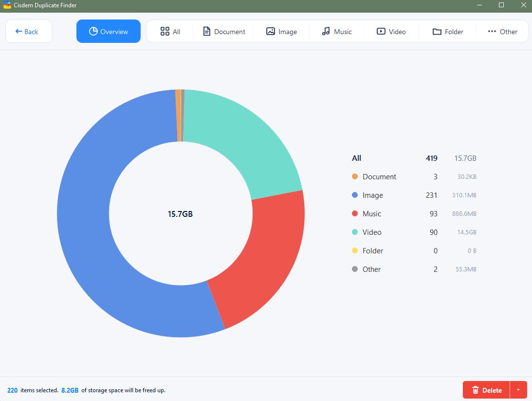Image resolution: width=532 pixels, height=401 pixels.
Task: Click the blue Image dot in legend
Action: coord(355,195)
